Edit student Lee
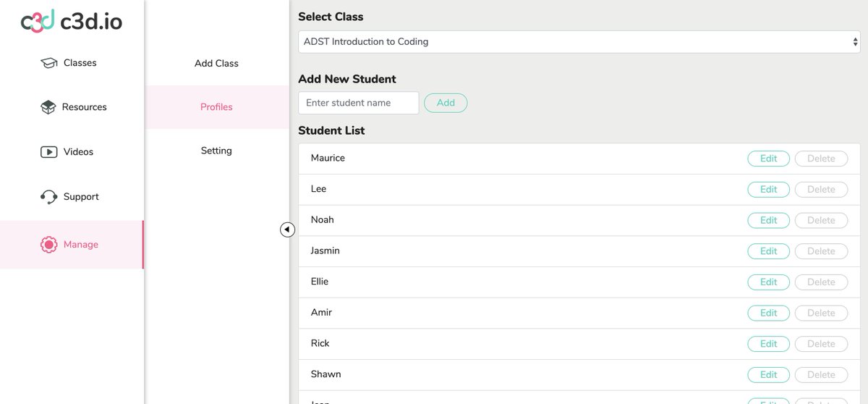Image resolution: width=868 pixels, height=404 pixels. click(768, 190)
